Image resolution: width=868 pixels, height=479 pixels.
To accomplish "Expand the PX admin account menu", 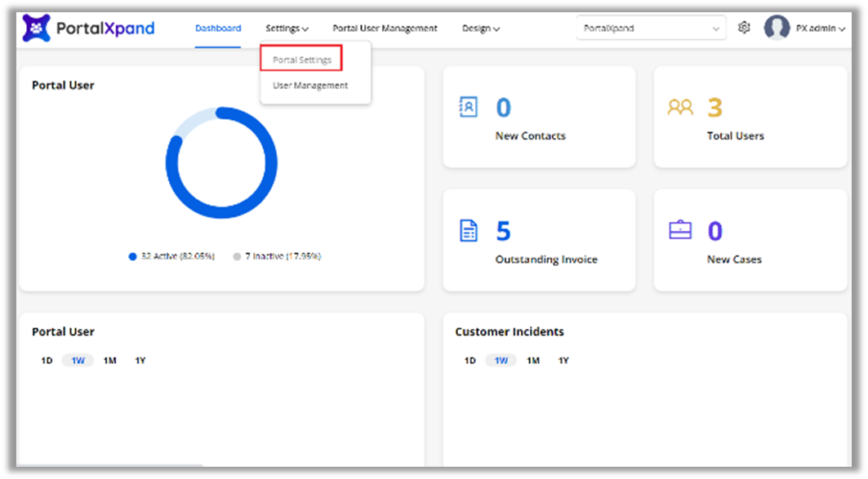I will point(820,29).
